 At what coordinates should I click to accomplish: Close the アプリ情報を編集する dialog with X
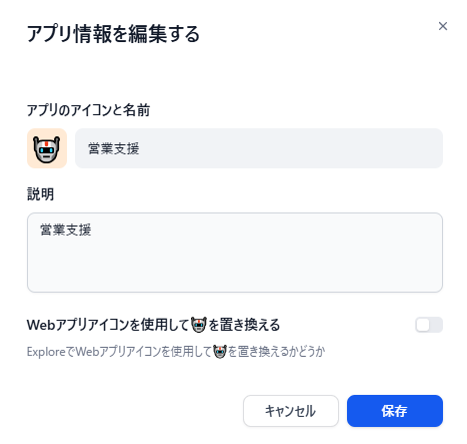443,26
